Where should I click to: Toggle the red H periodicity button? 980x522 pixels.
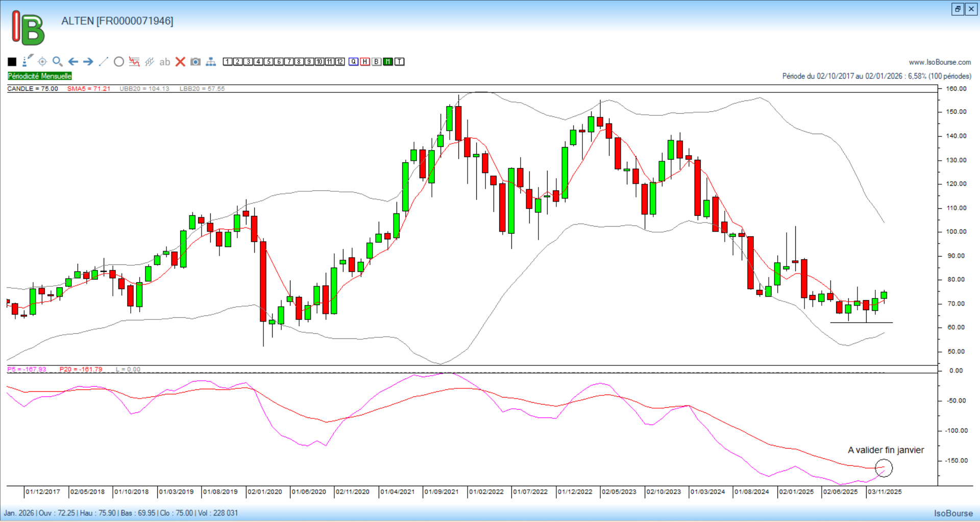coord(365,62)
